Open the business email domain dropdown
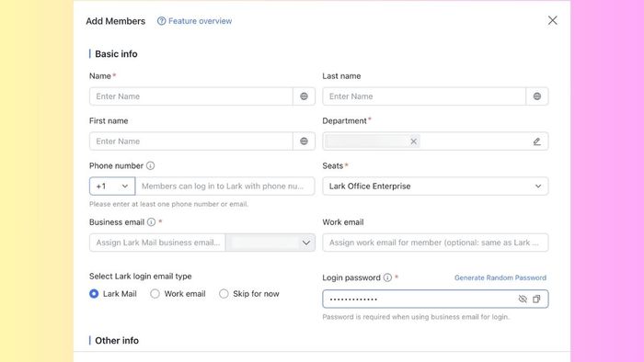The image size is (644, 362). [x=270, y=243]
